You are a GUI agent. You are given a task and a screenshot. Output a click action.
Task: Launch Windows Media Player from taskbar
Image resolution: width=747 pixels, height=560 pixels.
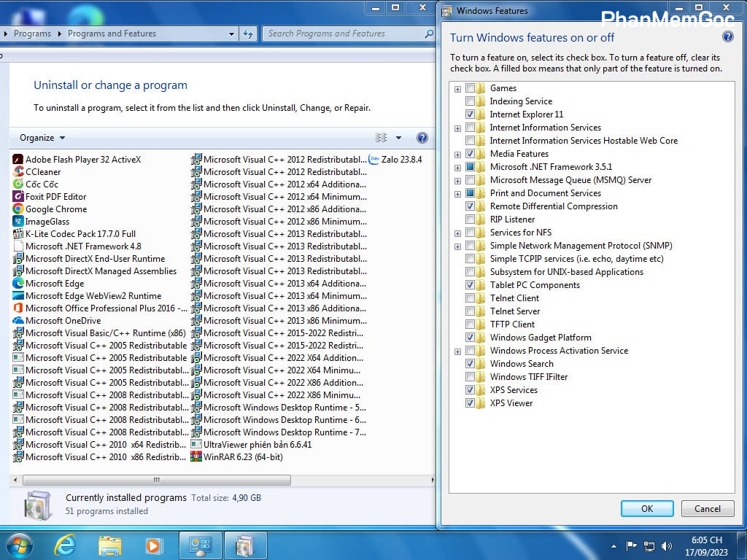point(154,545)
